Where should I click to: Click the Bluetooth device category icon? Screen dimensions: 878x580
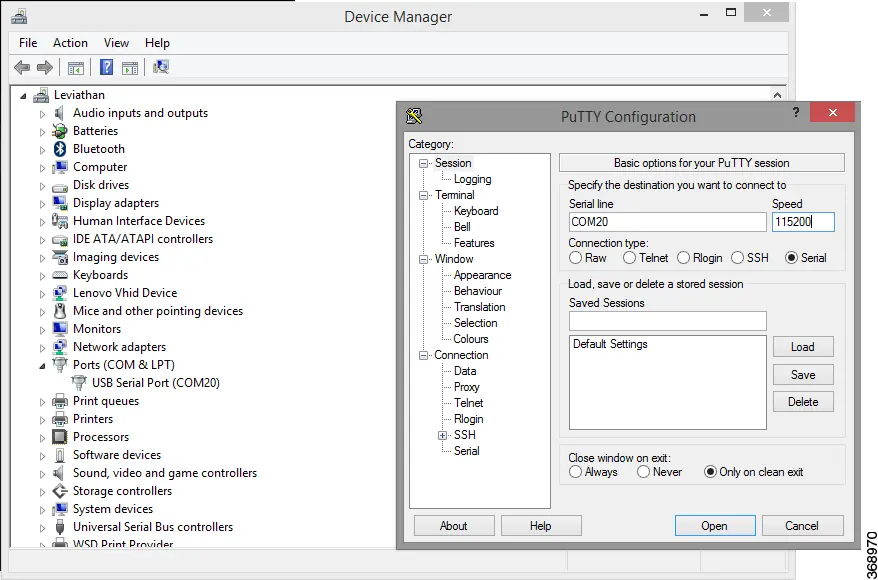tap(60, 149)
